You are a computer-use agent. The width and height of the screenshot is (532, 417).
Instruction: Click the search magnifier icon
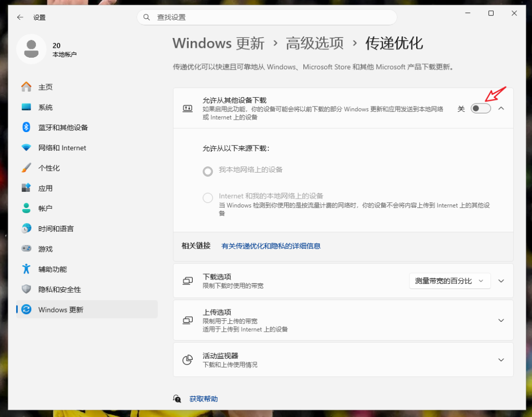point(147,17)
